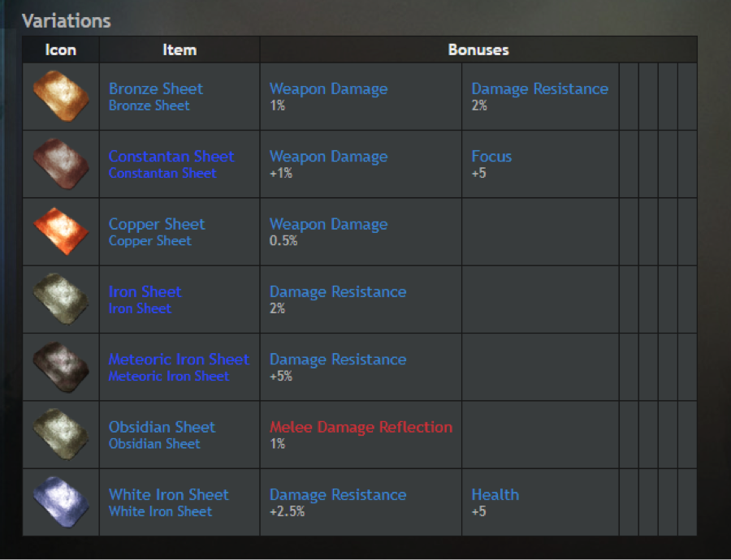Viewport: 731px width, 560px height.
Task: Open the Obsidian Sheet icon image
Action: (61, 434)
